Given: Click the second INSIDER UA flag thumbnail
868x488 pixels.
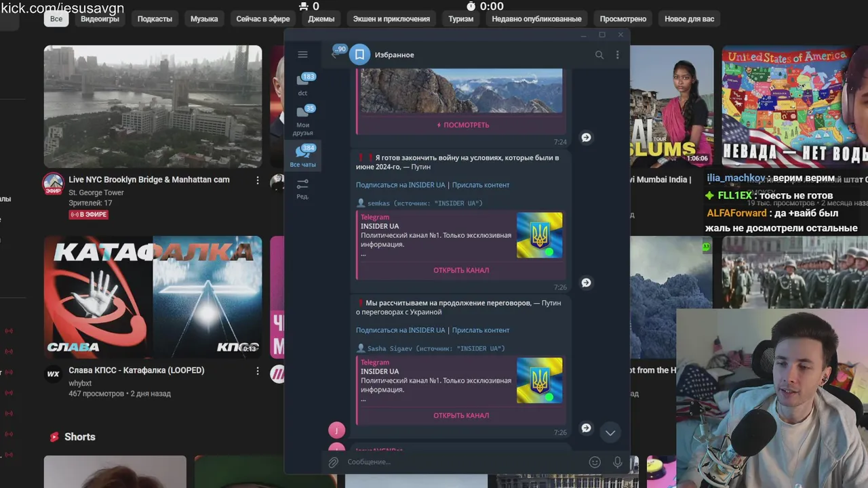Looking at the screenshot, I should point(539,381).
